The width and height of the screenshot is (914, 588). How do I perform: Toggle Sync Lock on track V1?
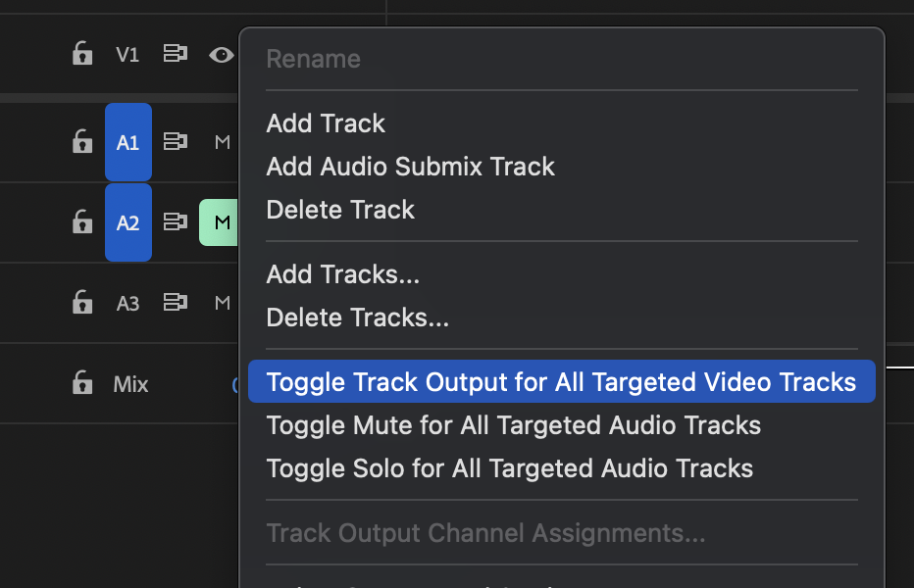tap(175, 55)
